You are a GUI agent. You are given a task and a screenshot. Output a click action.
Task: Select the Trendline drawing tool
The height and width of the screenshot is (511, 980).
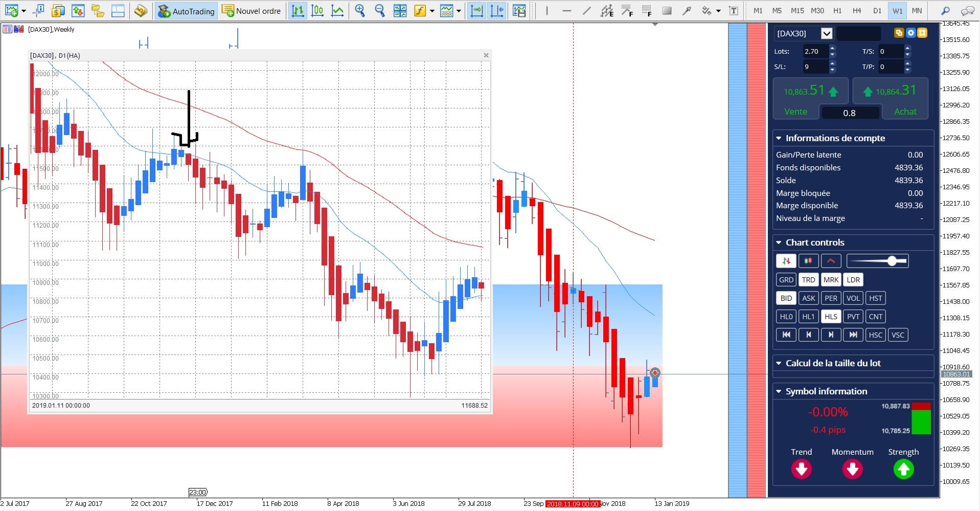tap(586, 10)
